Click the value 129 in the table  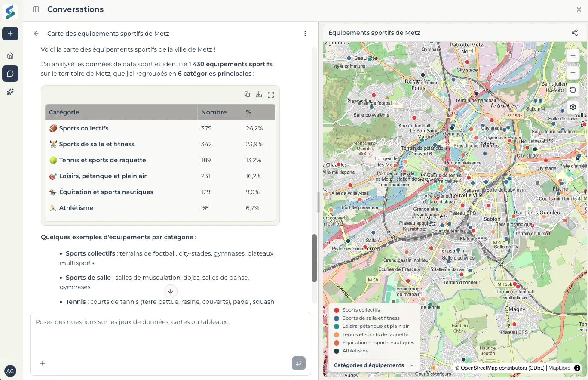206,192
